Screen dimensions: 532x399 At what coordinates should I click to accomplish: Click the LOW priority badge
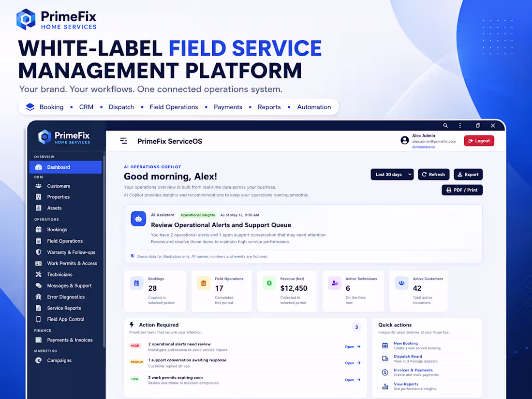(135, 379)
